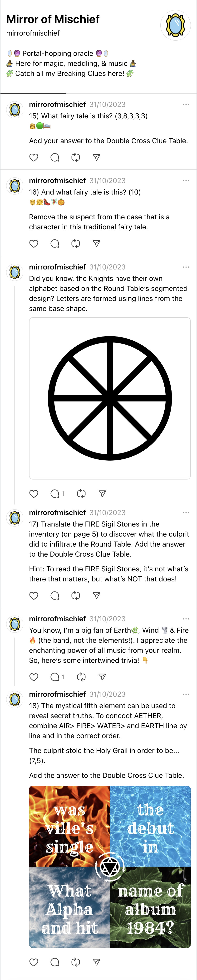Like the AETHER clue 18 post
The width and height of the screenshot is (197, 980).
[x=34, y=962]
